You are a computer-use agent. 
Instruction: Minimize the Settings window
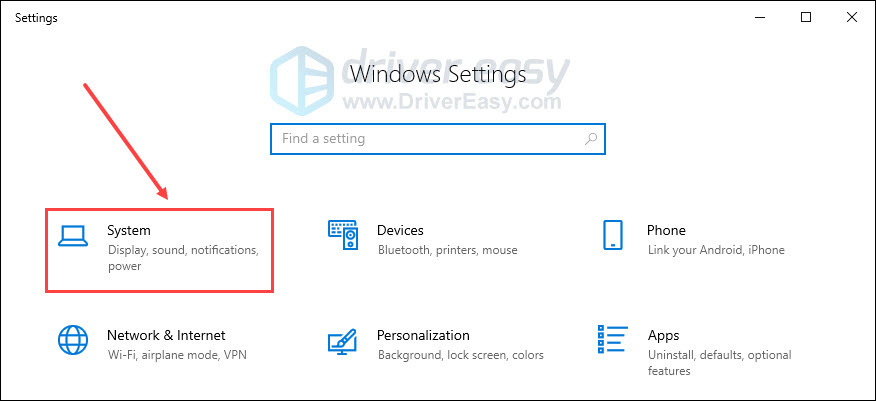point(759,17)
